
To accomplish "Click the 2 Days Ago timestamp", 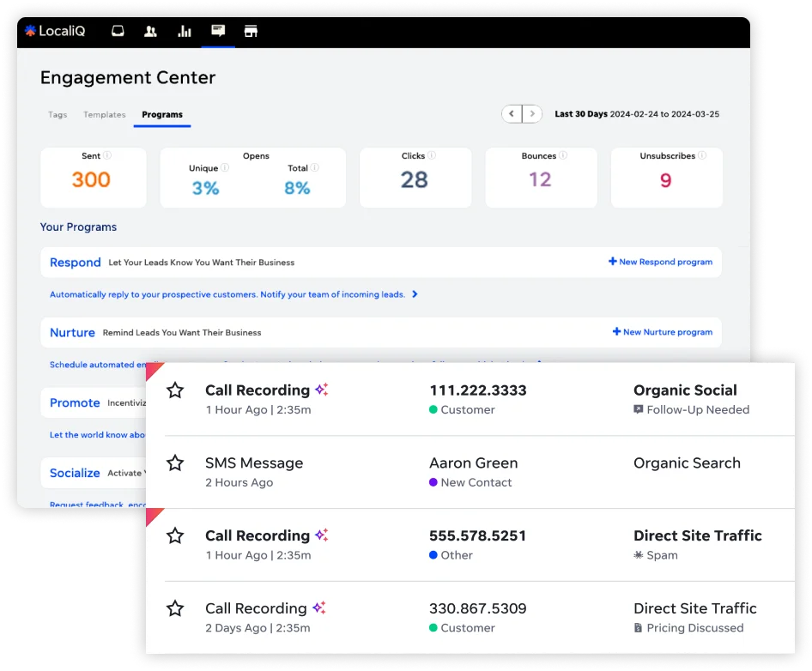I will tap(236, 628).
